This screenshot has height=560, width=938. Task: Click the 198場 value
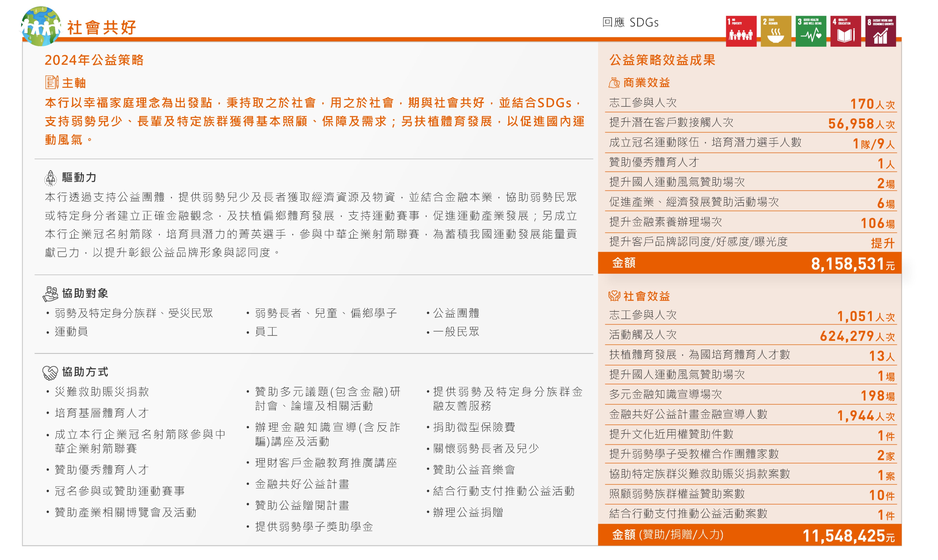pos(878,396)
